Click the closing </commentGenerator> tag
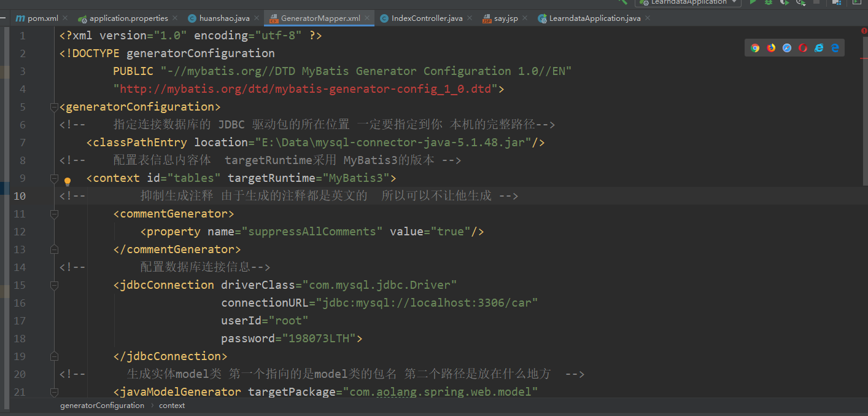The height and width of the screenshot is (416, 868). (177, 249)
